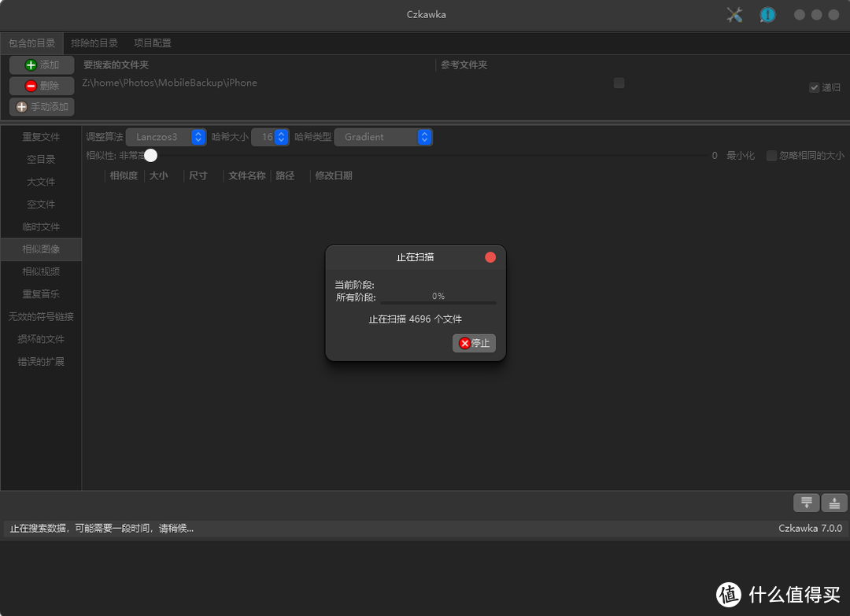Click the red close dot on 止在扫描 dialog
This screenshot has width=850, height=616.
pyautogui.click(x=490, y=256)
